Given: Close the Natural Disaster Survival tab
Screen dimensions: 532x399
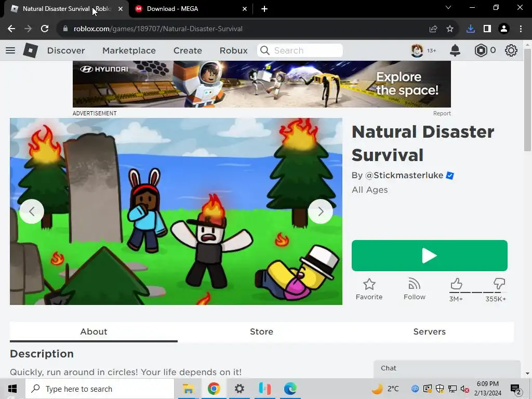Looking at the screenshot, I should tap(121, 9).
